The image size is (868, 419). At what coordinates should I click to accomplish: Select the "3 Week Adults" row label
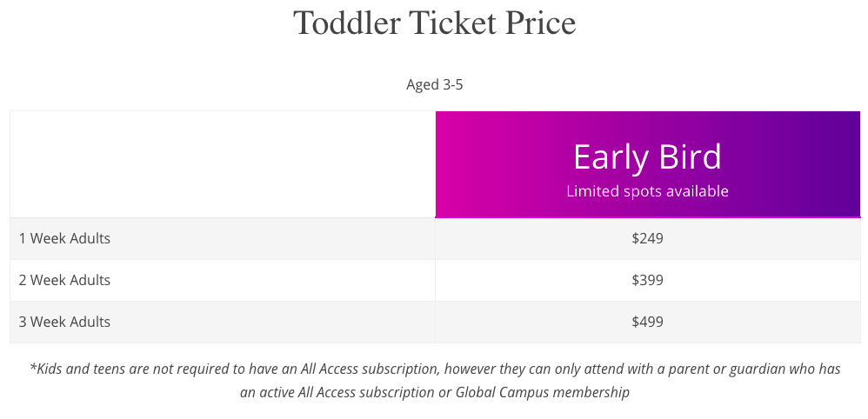click(64, 322)
